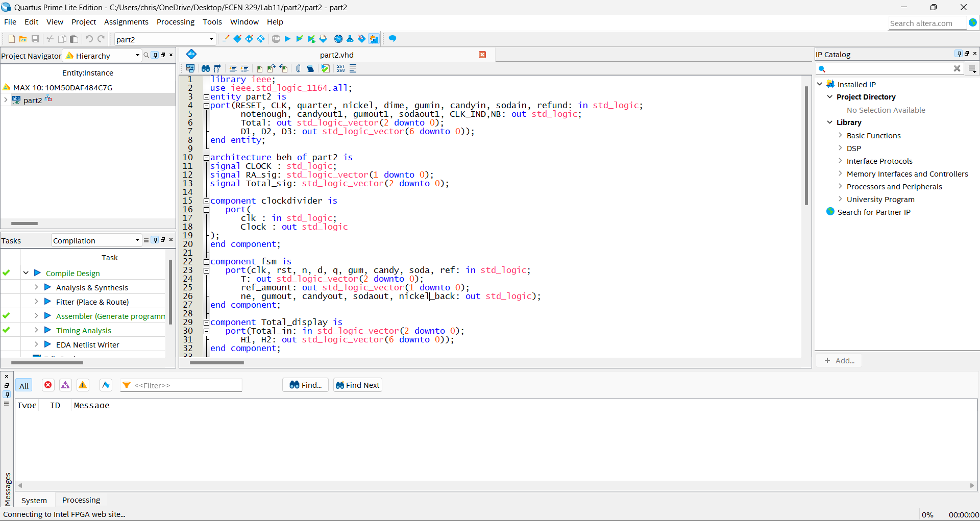Collapse the Library node
Viewport: 980px width, 521px height.
[x=830, y=122]
